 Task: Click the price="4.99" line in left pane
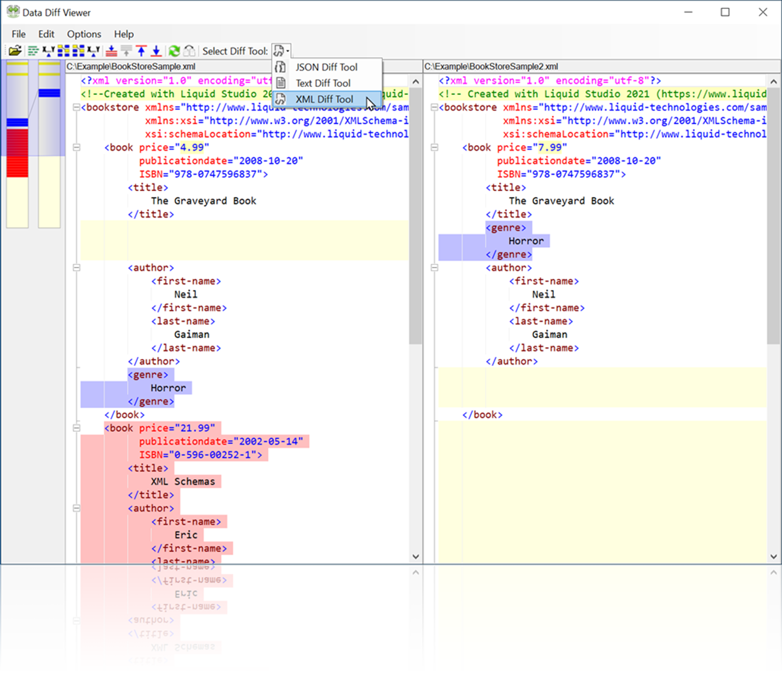pyautogui.click(x=156, y=147)
